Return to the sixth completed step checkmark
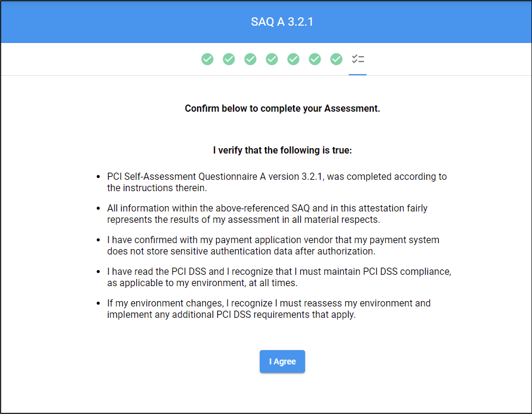This screenshot has height=414, width=532. click(315, 59)
